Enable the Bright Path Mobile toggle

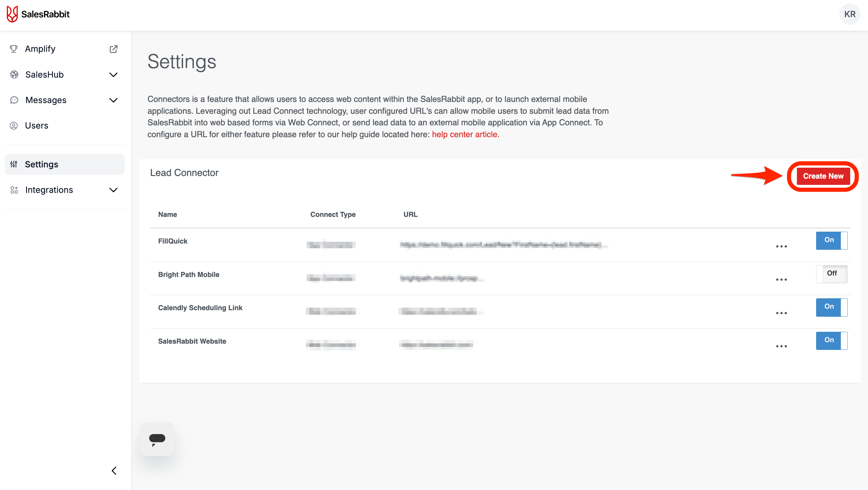tap(831, 274)
